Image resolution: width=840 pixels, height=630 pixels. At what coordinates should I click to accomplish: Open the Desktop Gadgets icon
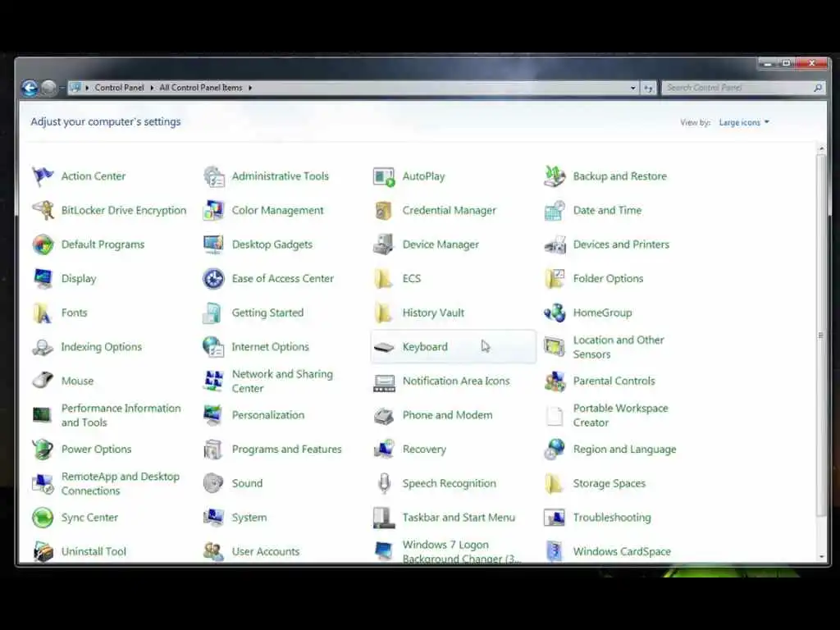(x=213, y=244)
